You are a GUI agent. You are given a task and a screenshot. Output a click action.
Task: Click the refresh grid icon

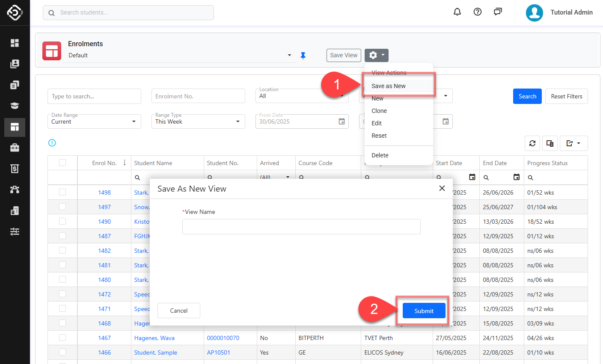coord(532,143)
